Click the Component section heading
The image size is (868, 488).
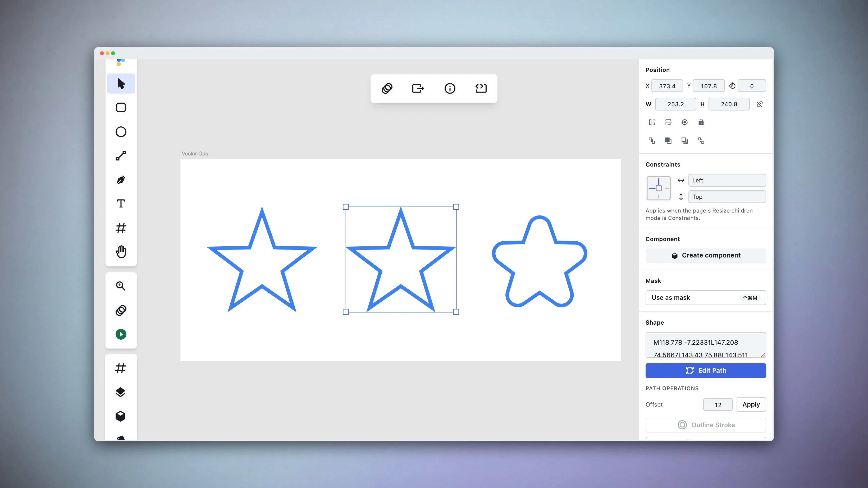click(663, 239)
